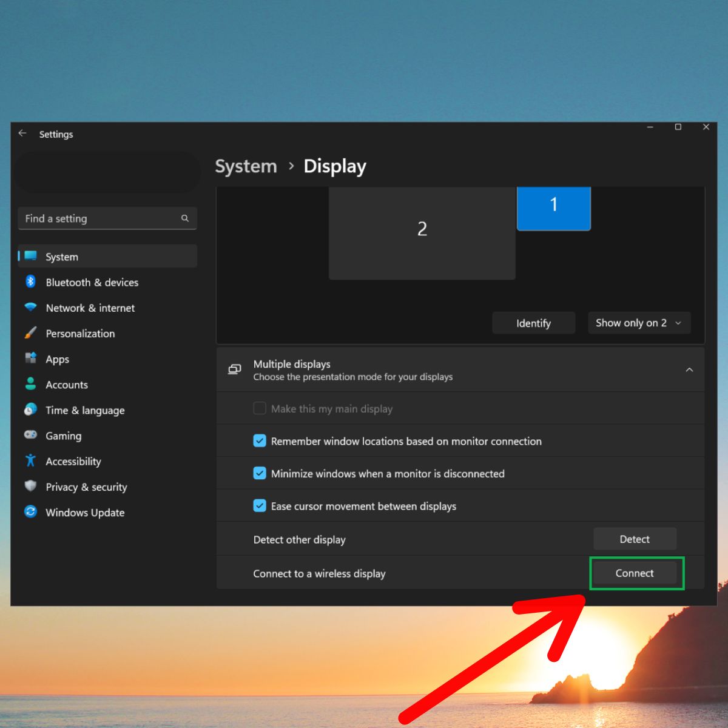Click the Bluetooth icon in sidebar
The image size is (728, 728).
pos(30,281)
